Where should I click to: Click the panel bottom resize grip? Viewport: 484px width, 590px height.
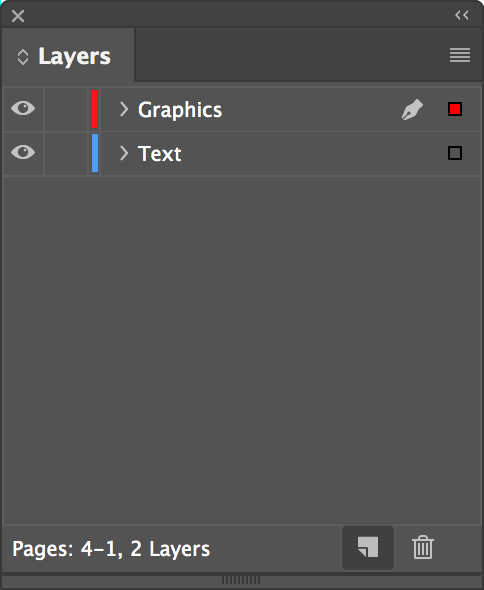click(241, 580)
